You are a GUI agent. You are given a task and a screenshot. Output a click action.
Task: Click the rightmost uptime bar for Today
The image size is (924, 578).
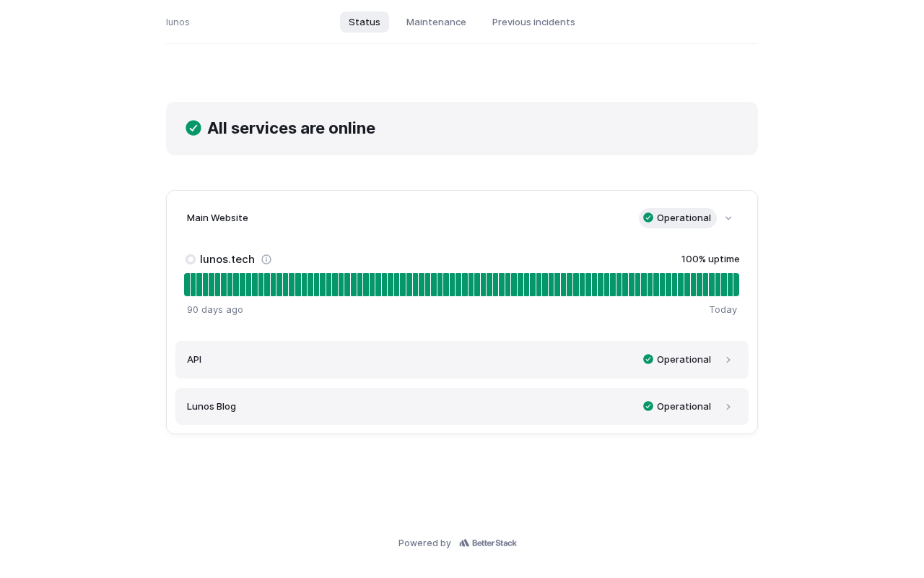(736, 285)
